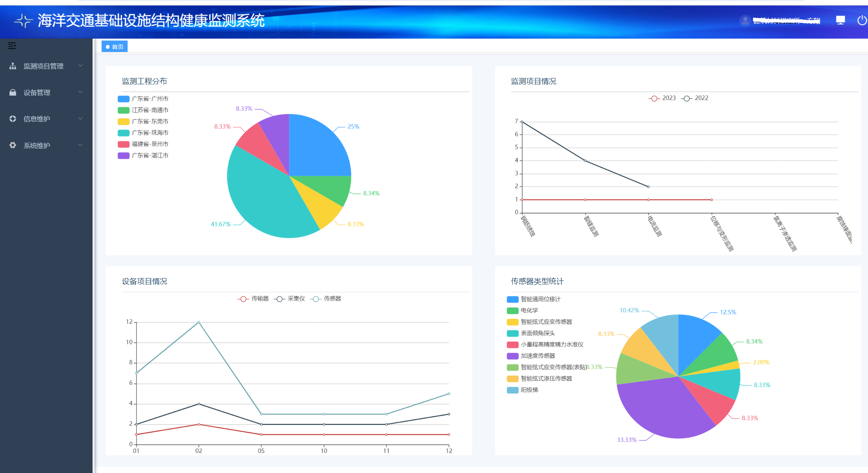
Task: Click the 表面倾角探头 legend swatch
Action: (512, 334)
